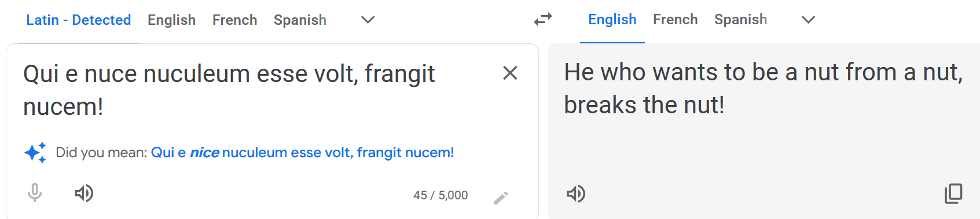Swap source and target languages

(x=543, y=20)
